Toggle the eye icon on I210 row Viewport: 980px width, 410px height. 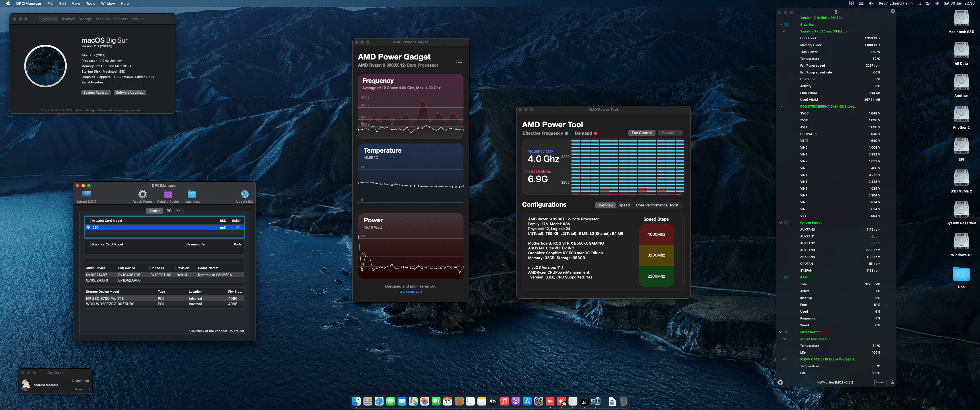(88, 227)
